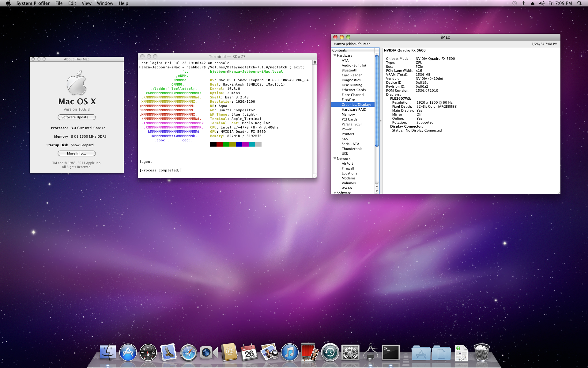Open System Profiler application menu
The height and width of the screenshot is (368, 588).
(33, 3)
